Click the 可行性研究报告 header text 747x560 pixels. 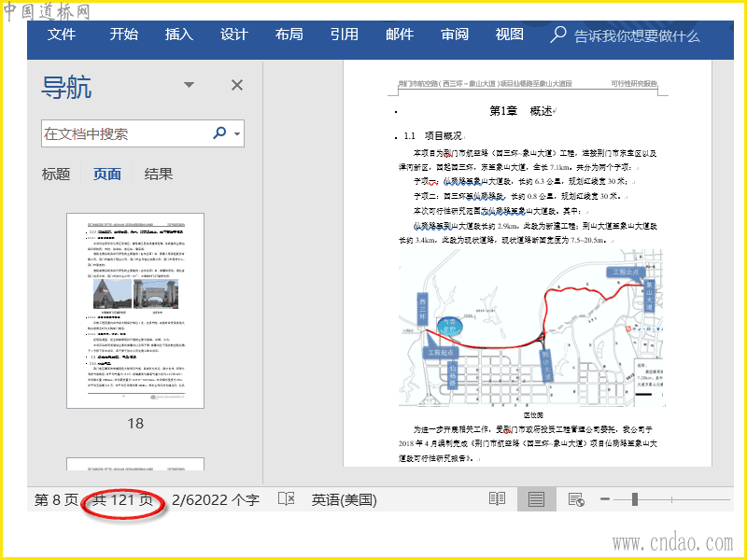click(634, 84)
